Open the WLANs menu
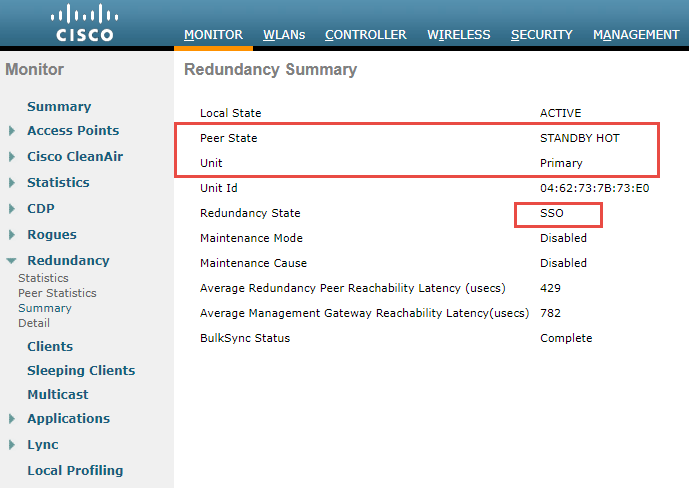Image resolution: width=689 pixels, height=488 pixels. tap(284, 35)
